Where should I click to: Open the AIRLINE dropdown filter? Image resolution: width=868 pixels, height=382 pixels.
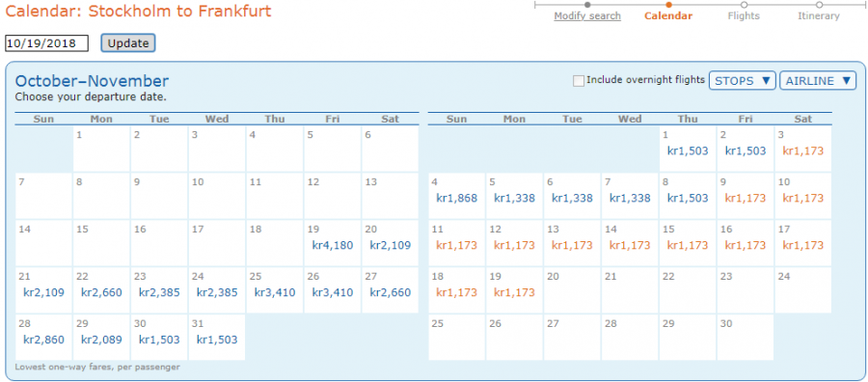pyautogui.click(x=818, y=81)
